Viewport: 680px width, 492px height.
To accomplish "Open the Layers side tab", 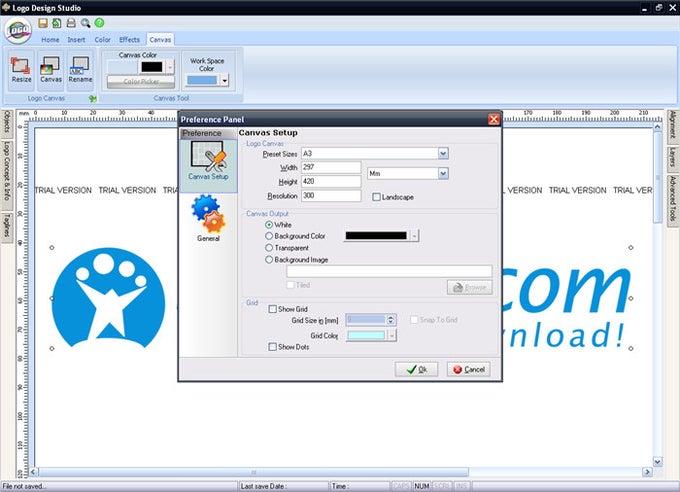I will click(x=673, y=157).
